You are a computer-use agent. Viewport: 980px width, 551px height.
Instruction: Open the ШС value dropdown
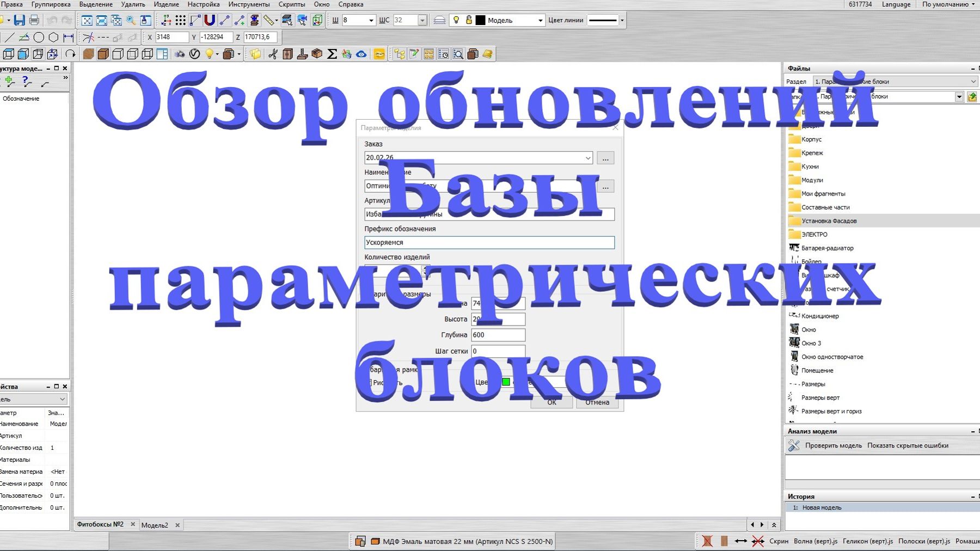tap(422, 21)
